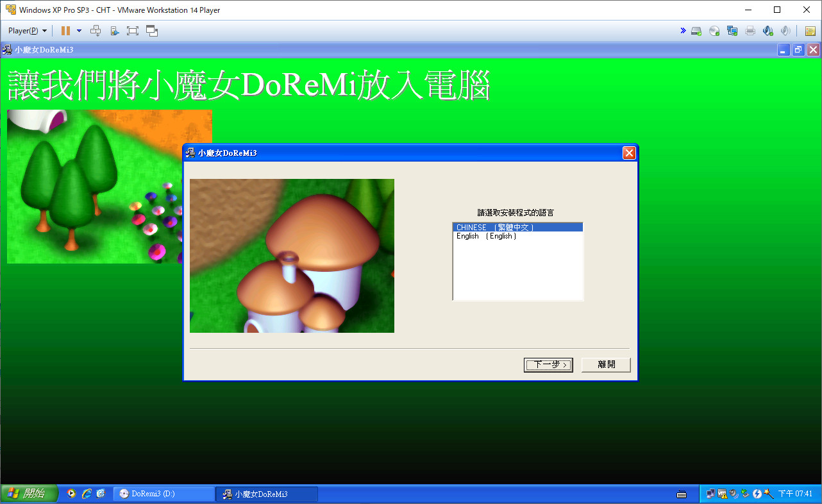Click the setup icon in the dialog title bar
The image size is (822, 504).
(x=190, y=153)
